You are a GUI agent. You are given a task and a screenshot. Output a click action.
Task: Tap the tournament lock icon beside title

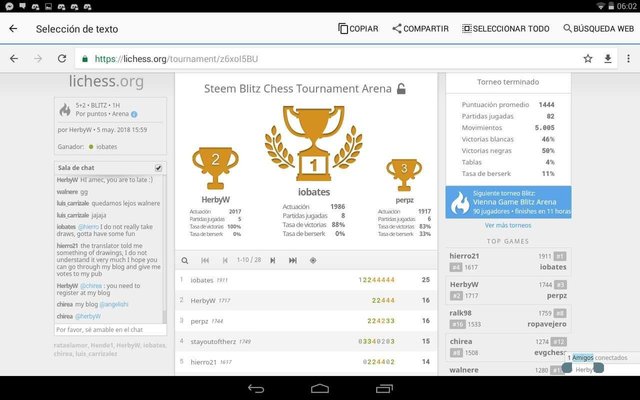401,89
